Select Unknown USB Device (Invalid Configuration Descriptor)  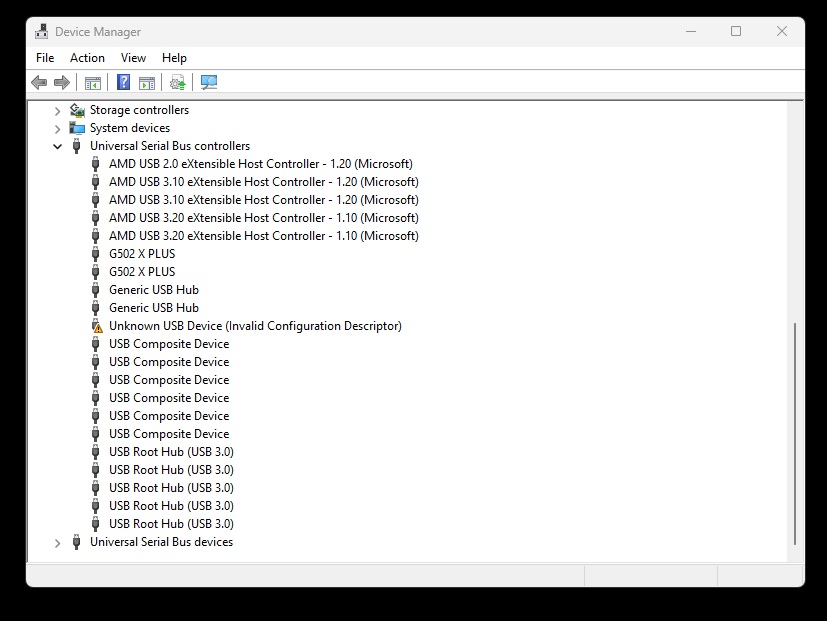(255, 326)
